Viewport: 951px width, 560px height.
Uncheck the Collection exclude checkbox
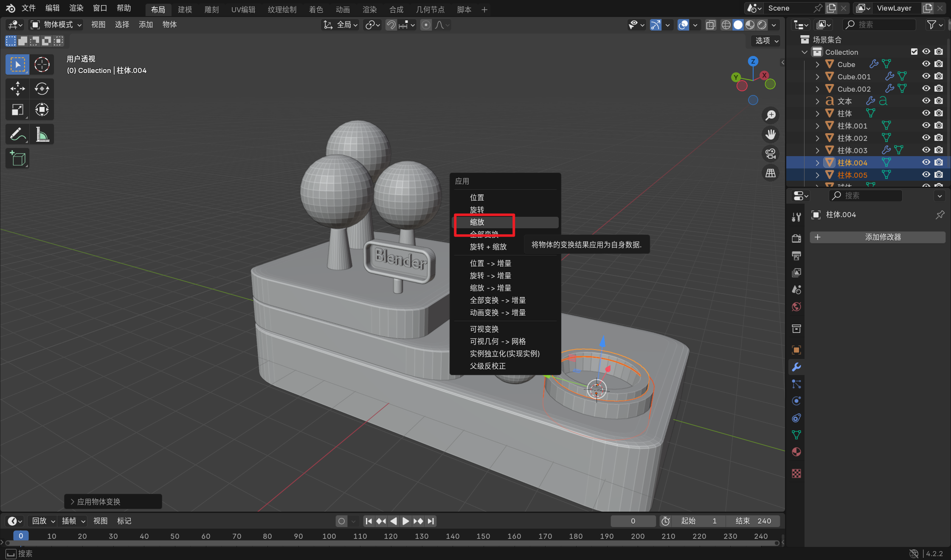914,52
